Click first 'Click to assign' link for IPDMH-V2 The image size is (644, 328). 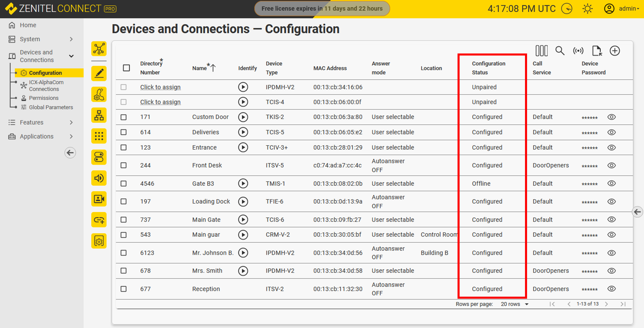point(160,87)
